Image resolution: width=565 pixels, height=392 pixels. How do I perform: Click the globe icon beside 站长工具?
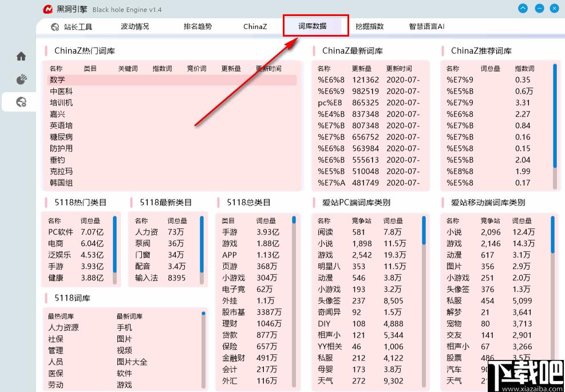tap(55, 27)
